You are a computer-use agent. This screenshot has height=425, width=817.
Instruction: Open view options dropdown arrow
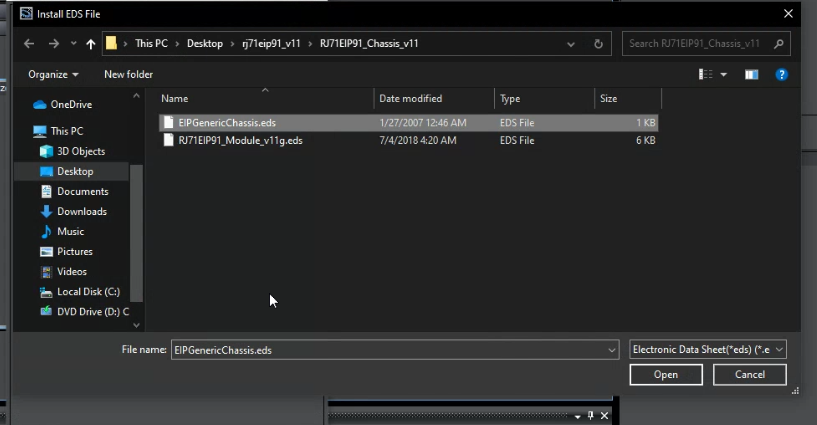724,75
